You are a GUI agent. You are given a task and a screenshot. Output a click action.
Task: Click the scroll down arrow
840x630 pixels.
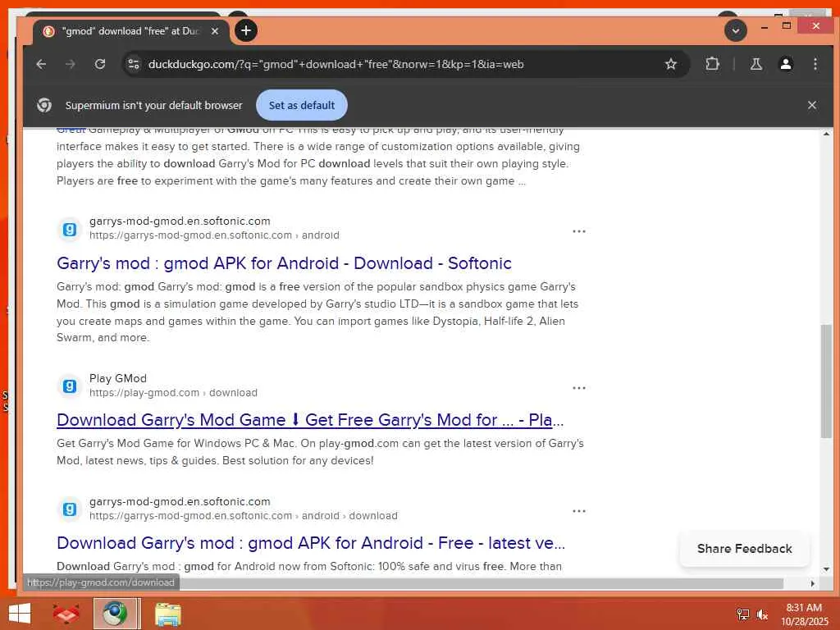826,569
